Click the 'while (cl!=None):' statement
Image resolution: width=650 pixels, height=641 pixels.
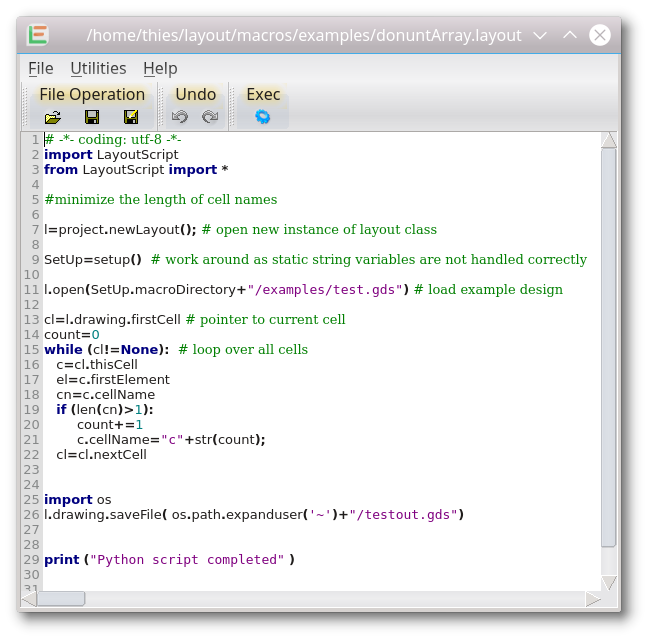[107, 350]
